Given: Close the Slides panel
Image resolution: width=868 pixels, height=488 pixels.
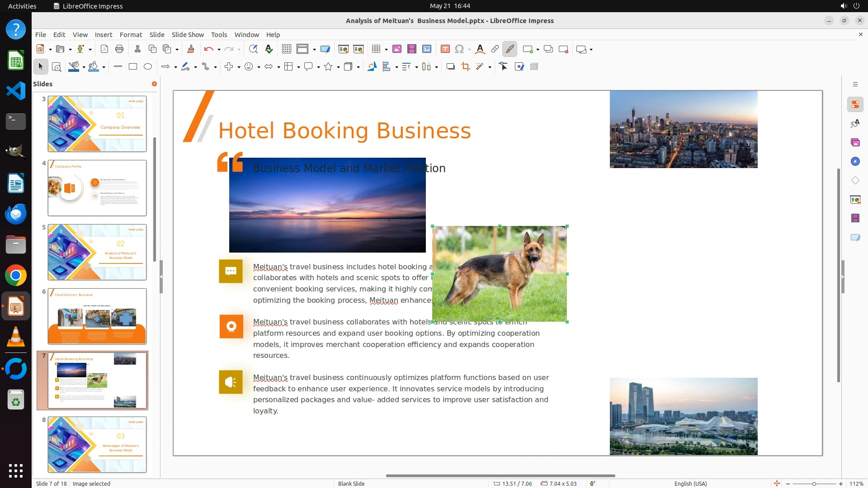Looking at the screenshot, I should (x=154, y=84).
